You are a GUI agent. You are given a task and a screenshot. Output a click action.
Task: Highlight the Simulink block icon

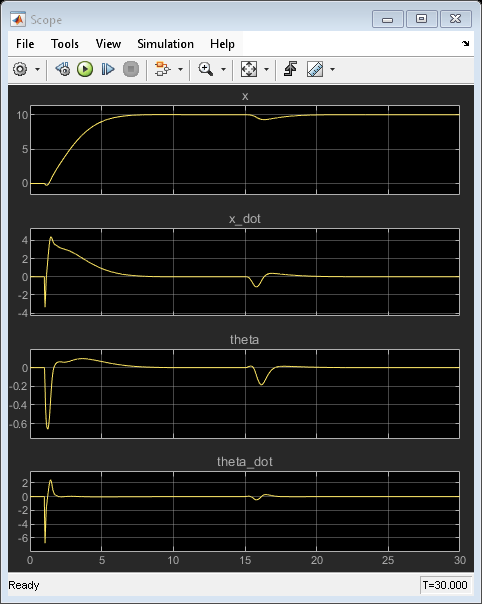tap(163, 69)
